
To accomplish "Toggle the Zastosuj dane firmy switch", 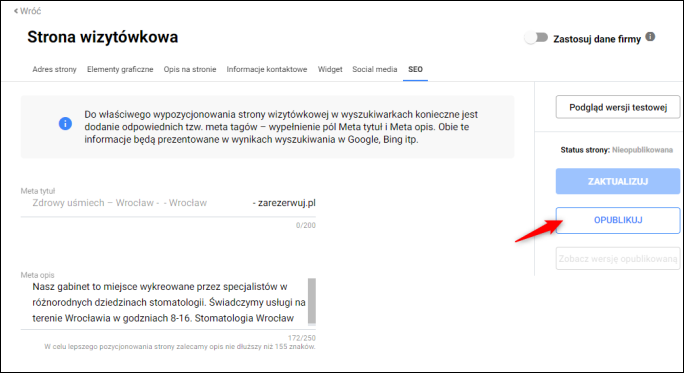I will point(536,38).
